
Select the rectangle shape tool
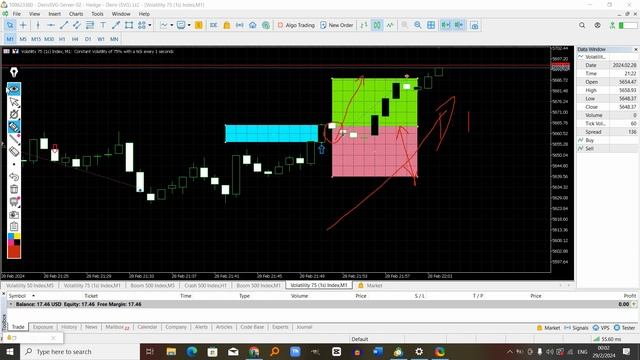[129, 25]
